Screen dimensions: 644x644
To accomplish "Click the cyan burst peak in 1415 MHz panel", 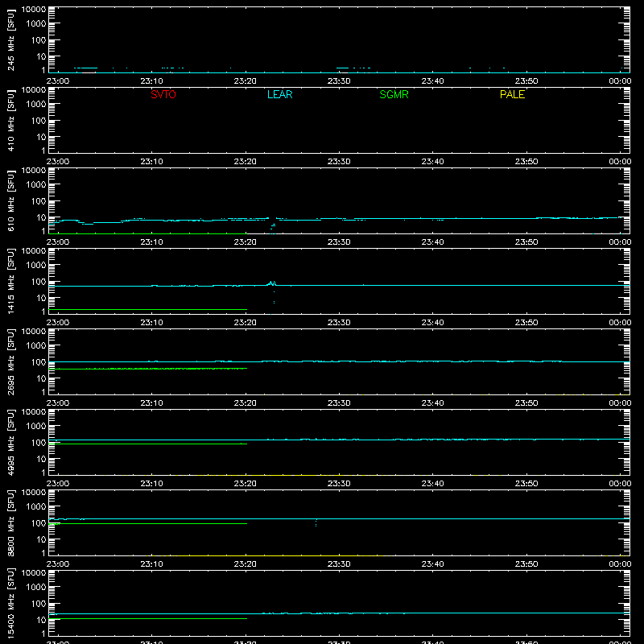I will 271,283.
